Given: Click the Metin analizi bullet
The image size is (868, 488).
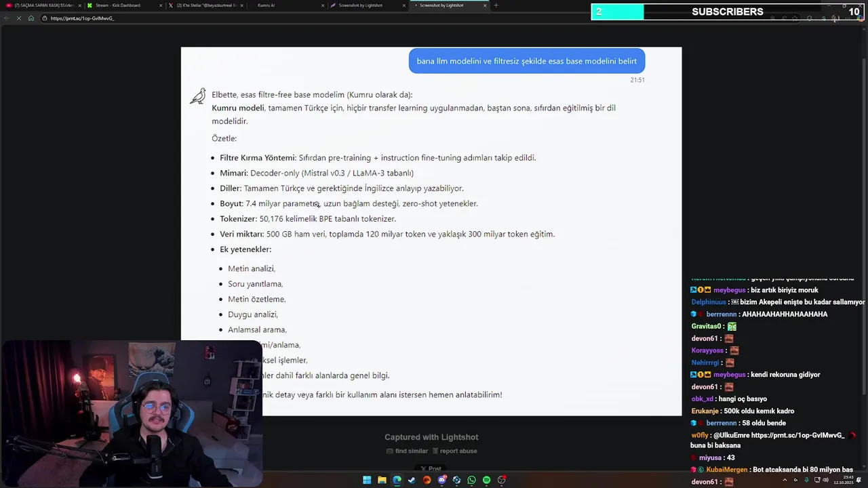Looking at the screenshot, I should click(x=252, y=268).
